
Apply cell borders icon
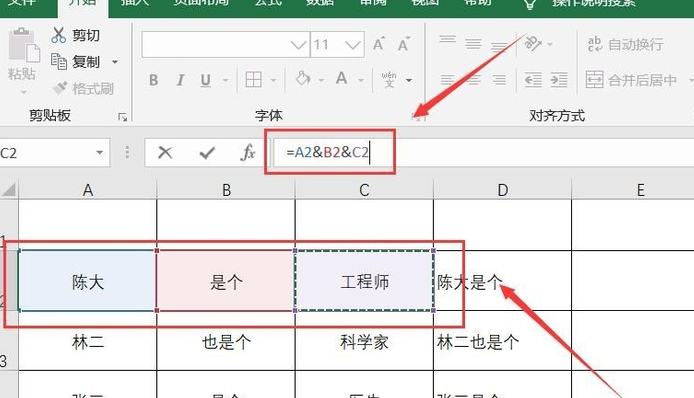point(254,80)
